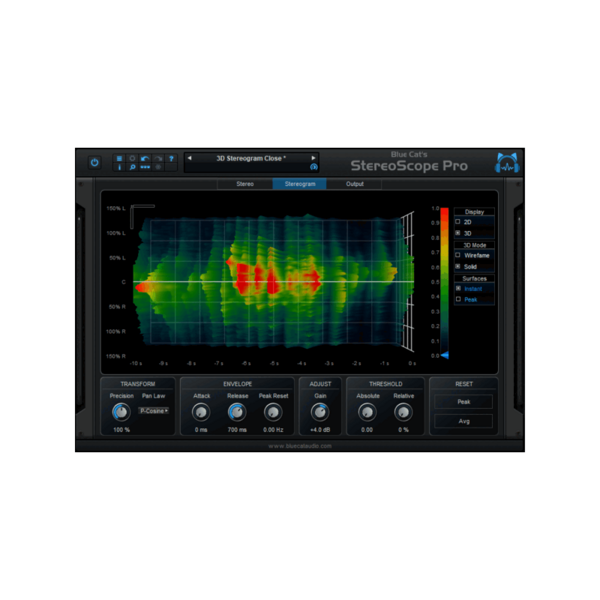Toggle the plug-in power bypass button

[x=95, y=162]
